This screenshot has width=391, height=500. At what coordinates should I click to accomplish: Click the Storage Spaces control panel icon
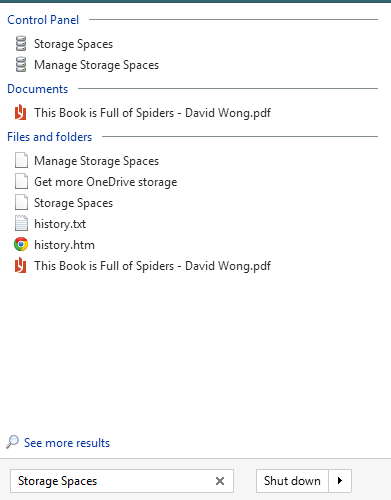(x=21, y=44)
